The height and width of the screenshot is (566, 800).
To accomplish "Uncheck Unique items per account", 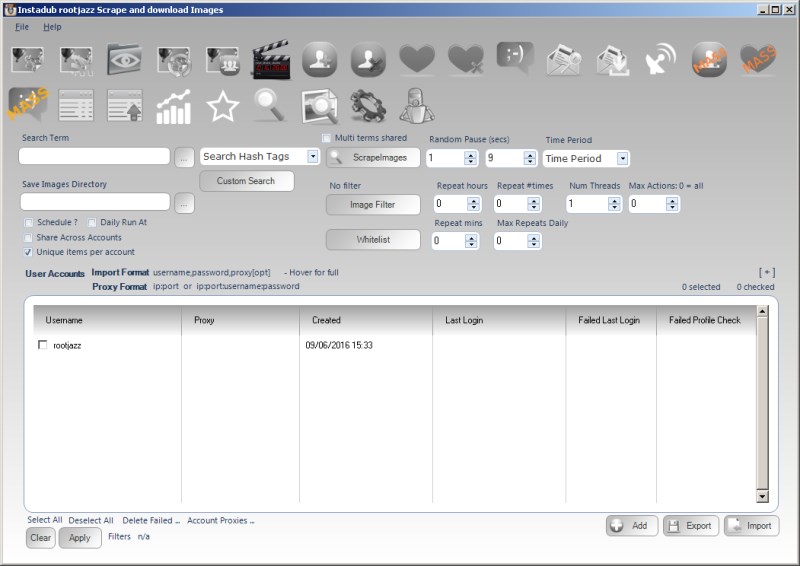I will tap(29, 252).
